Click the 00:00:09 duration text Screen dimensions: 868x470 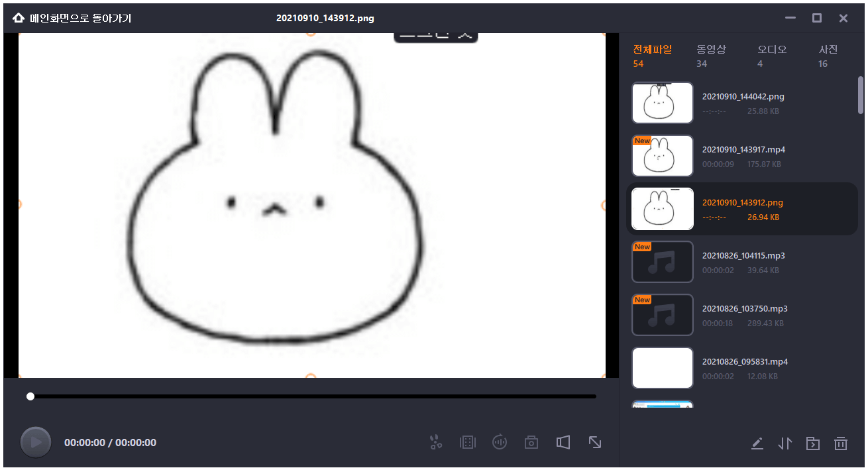pyautogui.click(x=718, y=164)
